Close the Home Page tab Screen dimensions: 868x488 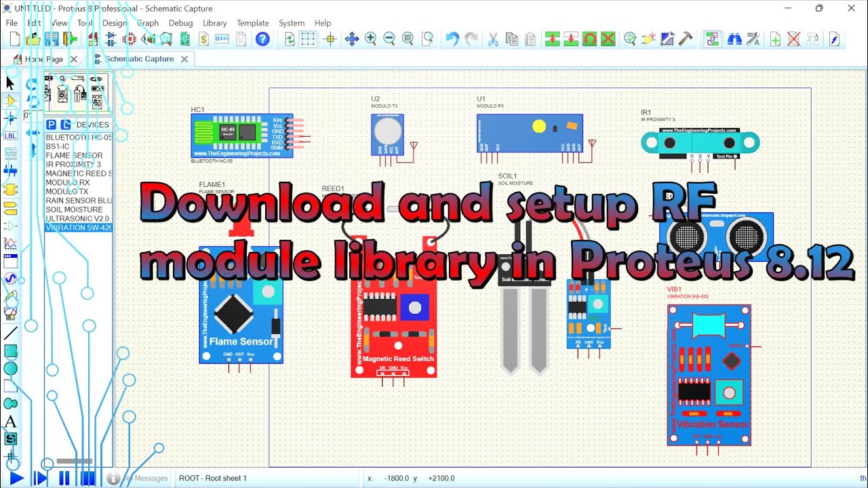pos(74,59)
